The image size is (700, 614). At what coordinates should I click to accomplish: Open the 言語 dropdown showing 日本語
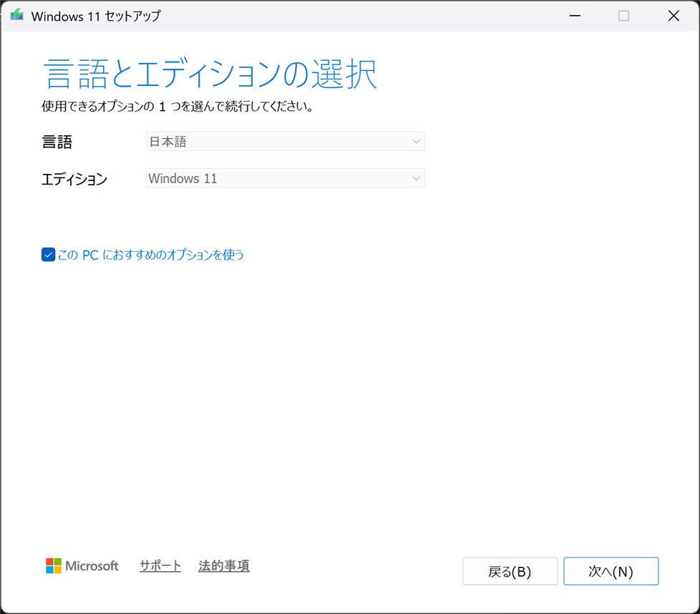point(286,142)
